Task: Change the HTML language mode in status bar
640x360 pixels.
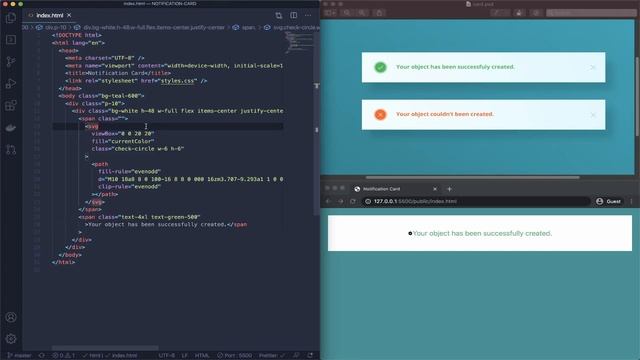Action: coord(202,356)
